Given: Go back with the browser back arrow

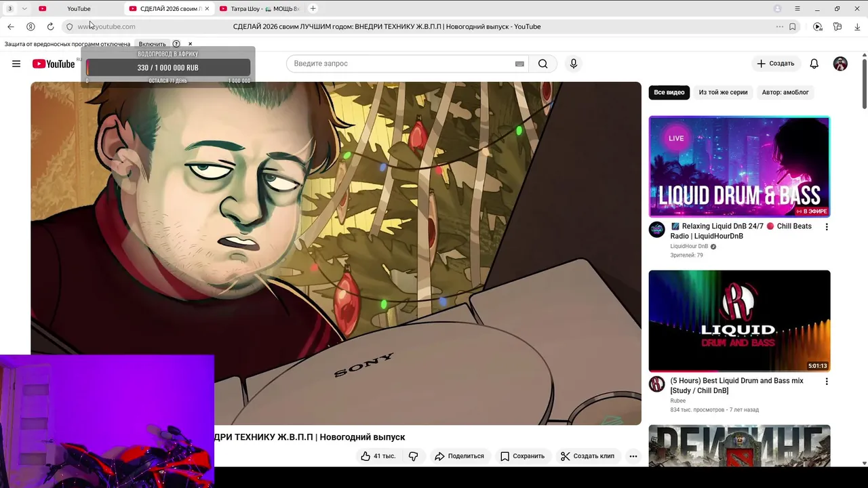Looking at the screenshot, I should [11, 26].
